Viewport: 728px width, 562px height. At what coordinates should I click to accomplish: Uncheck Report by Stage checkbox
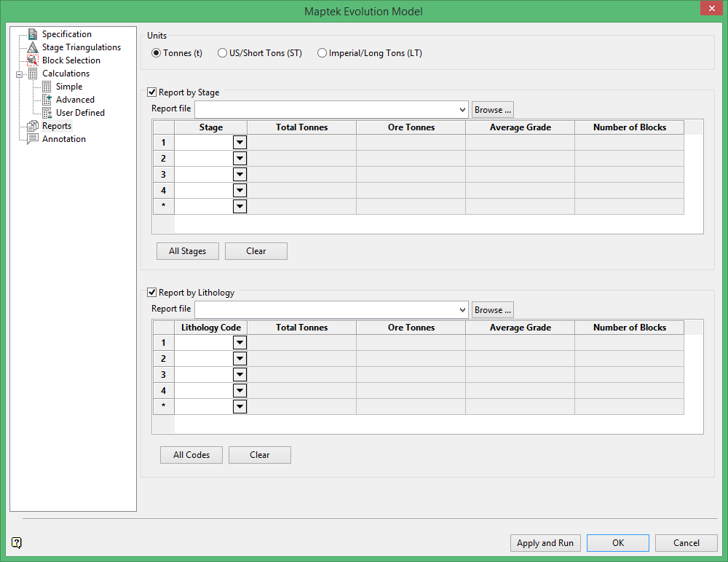[x=152, y=92]
